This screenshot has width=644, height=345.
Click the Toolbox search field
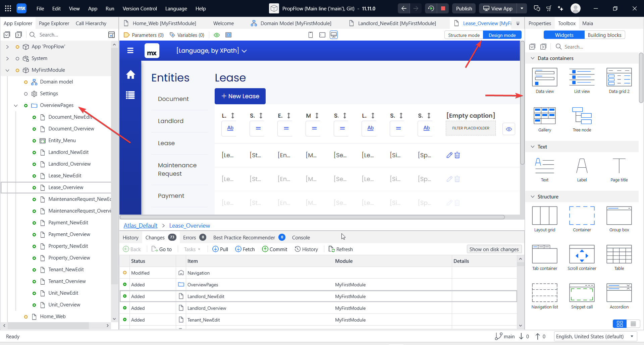tap(597, 47)
